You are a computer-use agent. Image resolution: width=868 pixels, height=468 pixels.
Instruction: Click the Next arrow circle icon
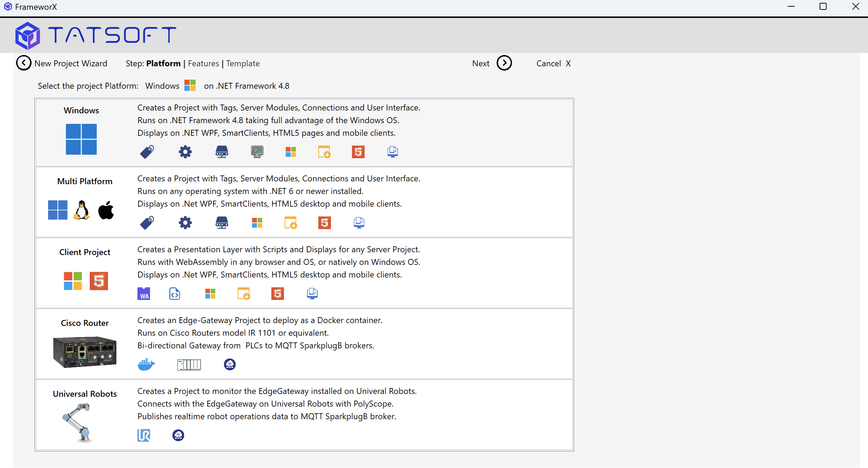pyautogui.click(x=504, y=63)
